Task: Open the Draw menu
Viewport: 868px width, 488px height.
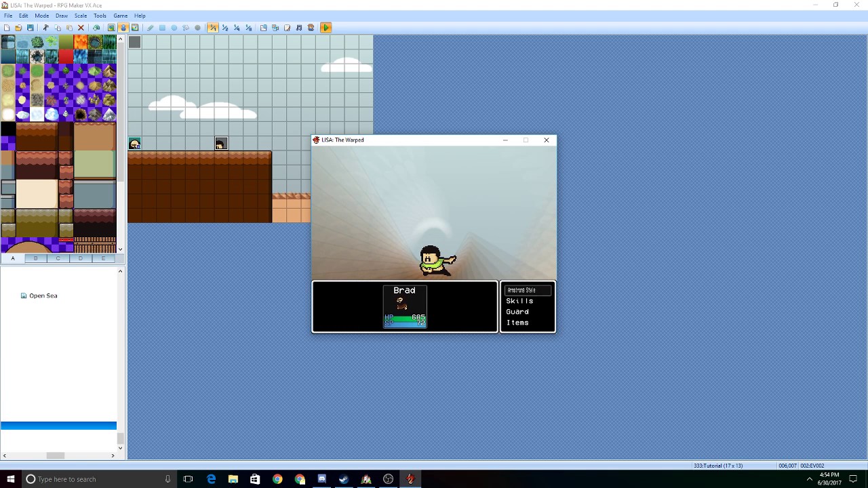Action: (62, 16)
